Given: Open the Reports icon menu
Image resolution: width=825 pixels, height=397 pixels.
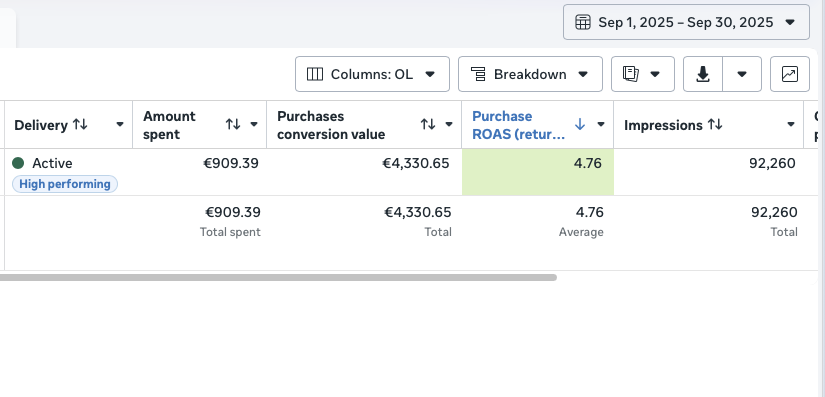Looking at the screenshot, I should [x=642, y=74].
